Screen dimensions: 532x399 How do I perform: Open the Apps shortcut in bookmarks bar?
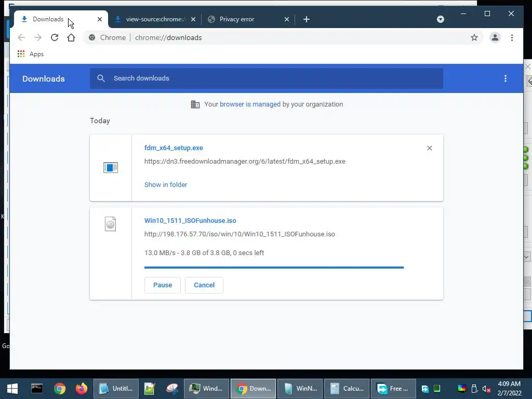31,54
